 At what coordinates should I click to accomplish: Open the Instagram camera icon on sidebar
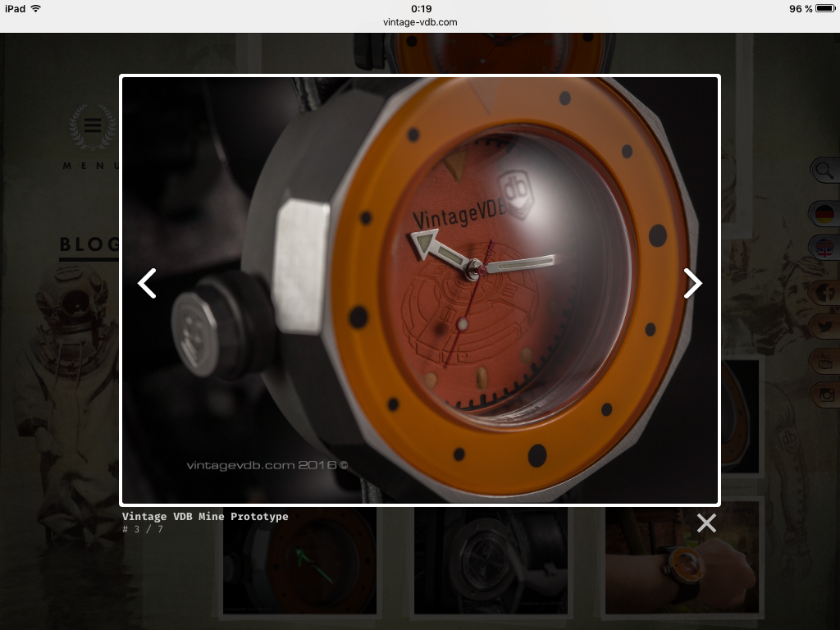tap(825, 395)
